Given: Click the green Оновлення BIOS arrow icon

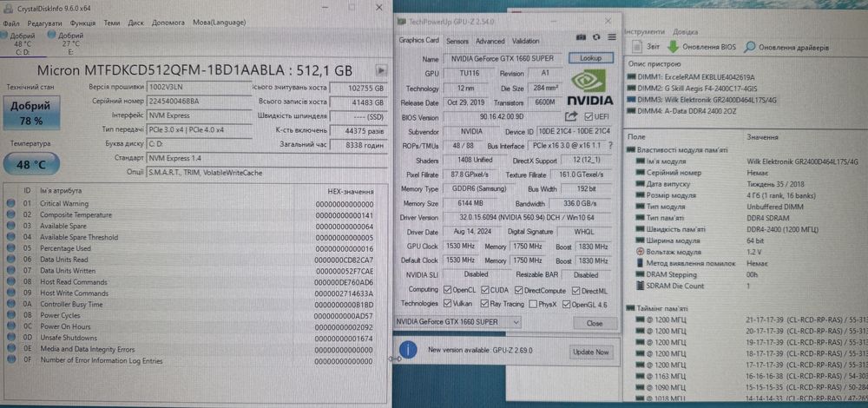Looking at the screenshot, I should click(x=674, y=47).
